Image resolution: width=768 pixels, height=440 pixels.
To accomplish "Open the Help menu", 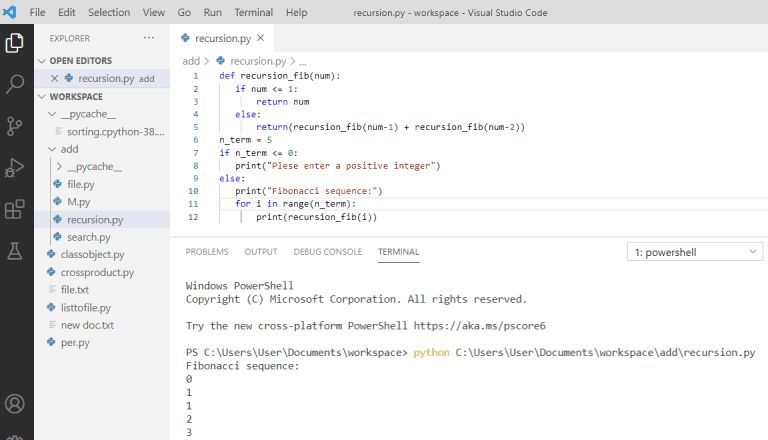I will tap(296, 12).
